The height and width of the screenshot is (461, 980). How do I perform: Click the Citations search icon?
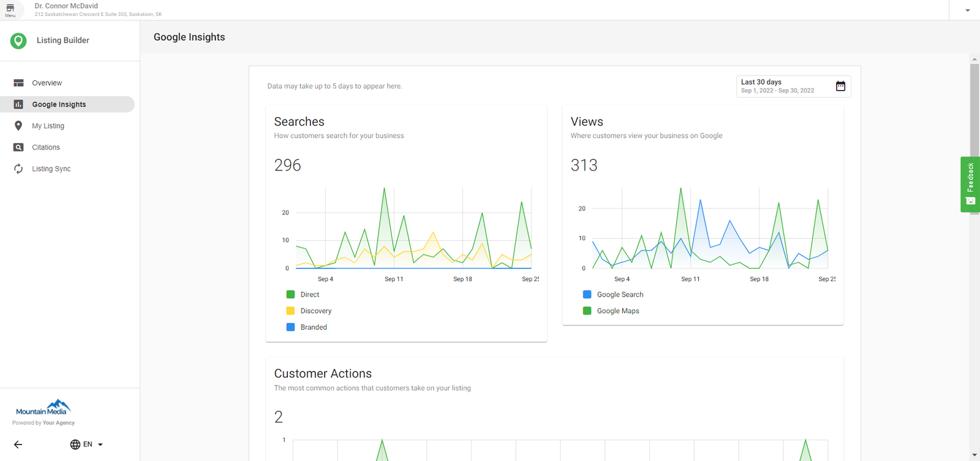[x=18, y=147]
